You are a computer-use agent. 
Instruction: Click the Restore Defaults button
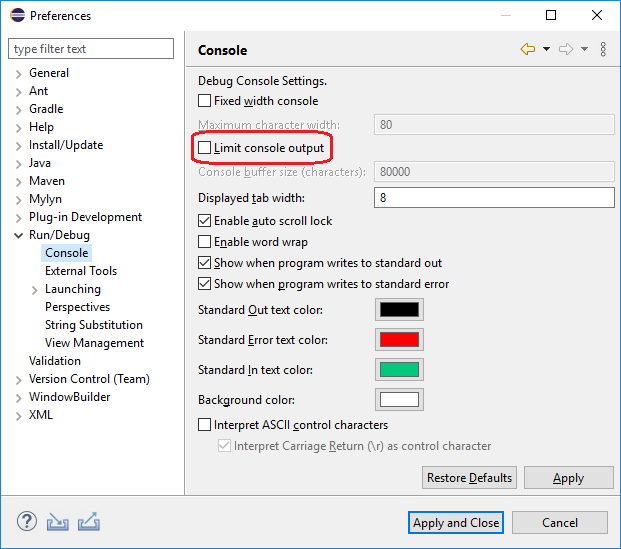coord(469,478)
